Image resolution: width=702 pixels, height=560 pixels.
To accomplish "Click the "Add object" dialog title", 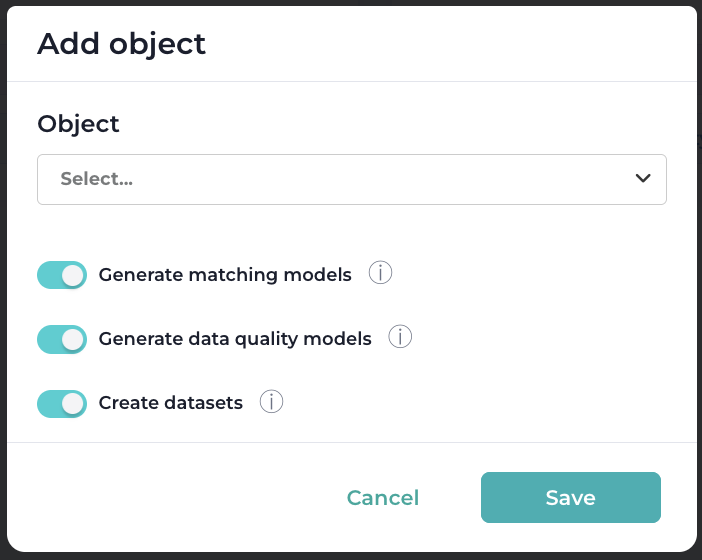I will coord(121,44).
